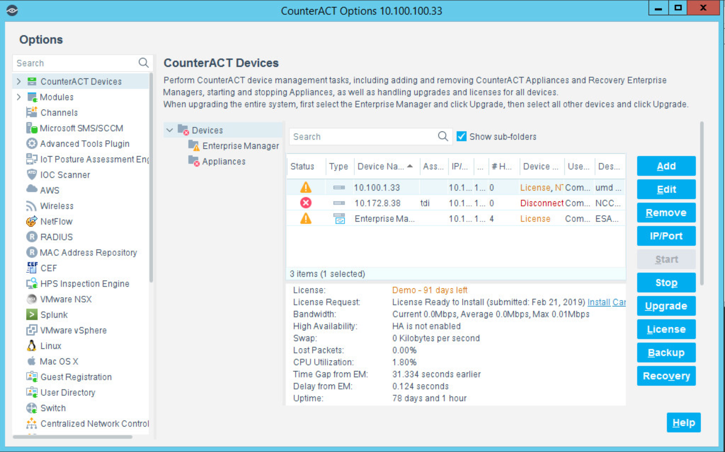
Task: Click the Recovery button
Action: 666,376
